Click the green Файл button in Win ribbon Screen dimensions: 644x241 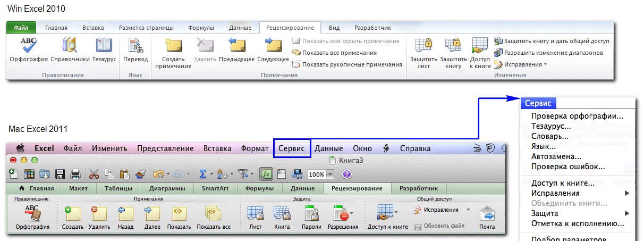tap(21, 28)
